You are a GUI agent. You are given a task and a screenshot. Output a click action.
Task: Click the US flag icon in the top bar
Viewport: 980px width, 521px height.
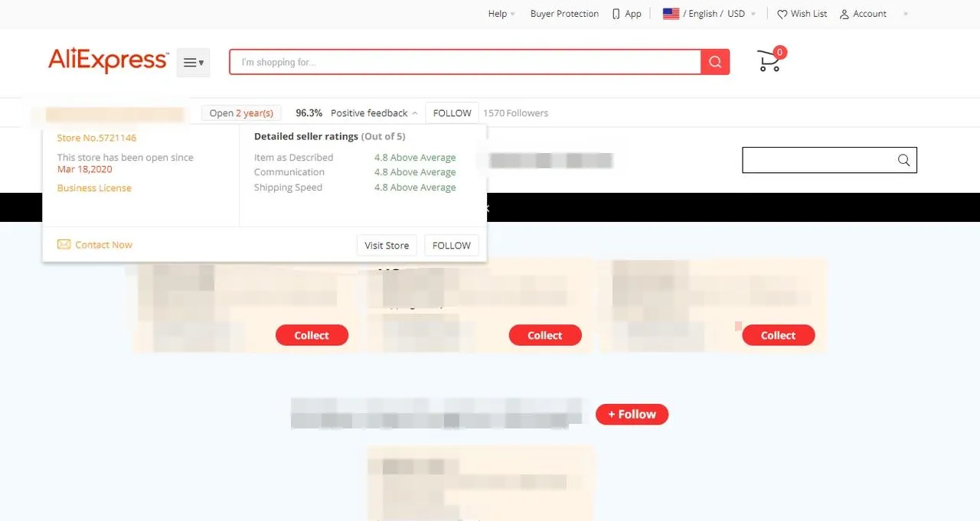[671, 13]
